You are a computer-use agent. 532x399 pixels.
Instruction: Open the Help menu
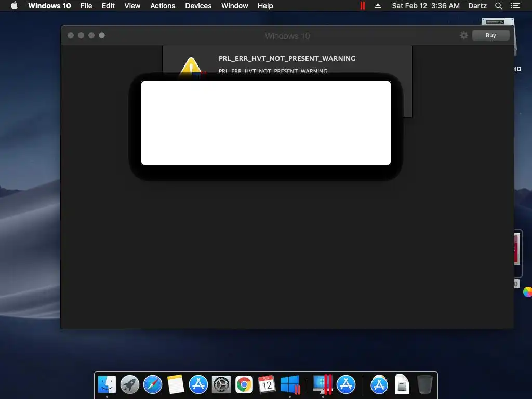tap(265, 6)
